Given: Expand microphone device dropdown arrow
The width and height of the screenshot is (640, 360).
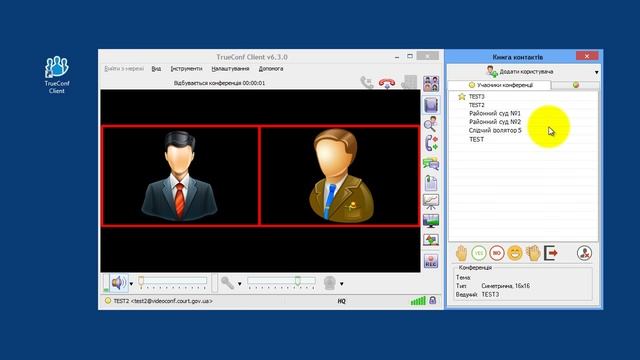Looking at the screenshot, I should coord(240,284).
